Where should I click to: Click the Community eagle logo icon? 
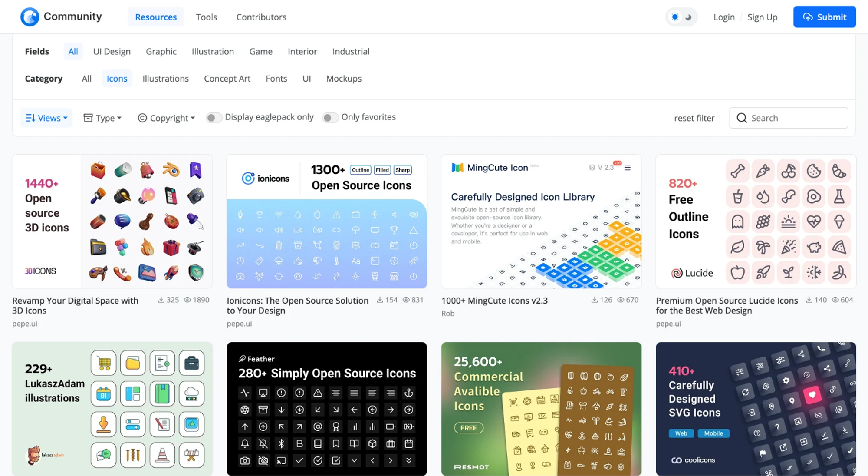pyautogui.click(x=30, y=17)
